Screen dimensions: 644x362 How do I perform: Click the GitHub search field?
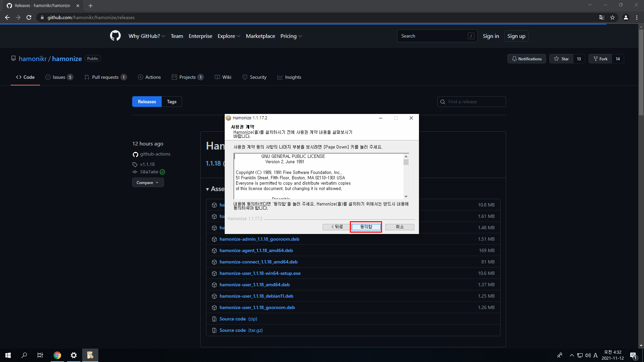(x=437, y=36)
